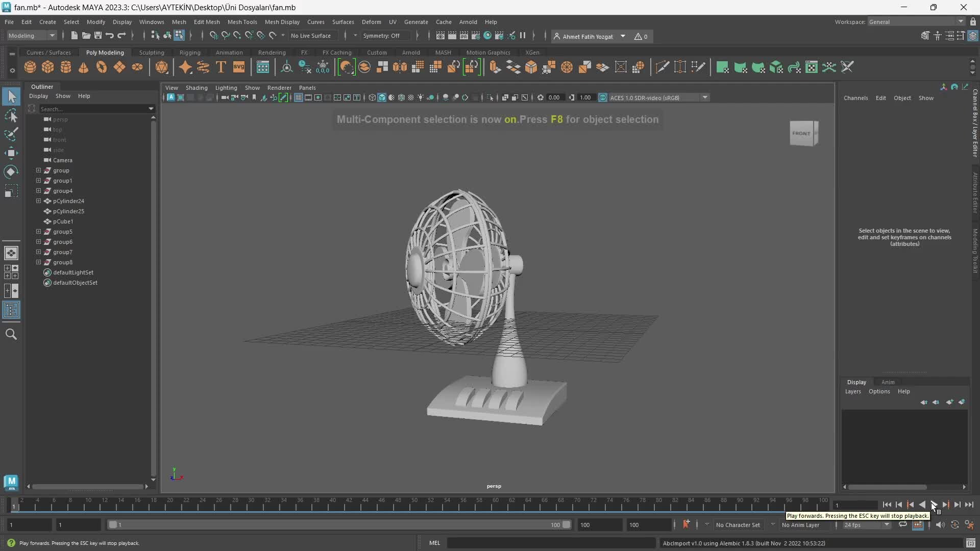Create a polygon cube from the shelf

coord(47,67)
